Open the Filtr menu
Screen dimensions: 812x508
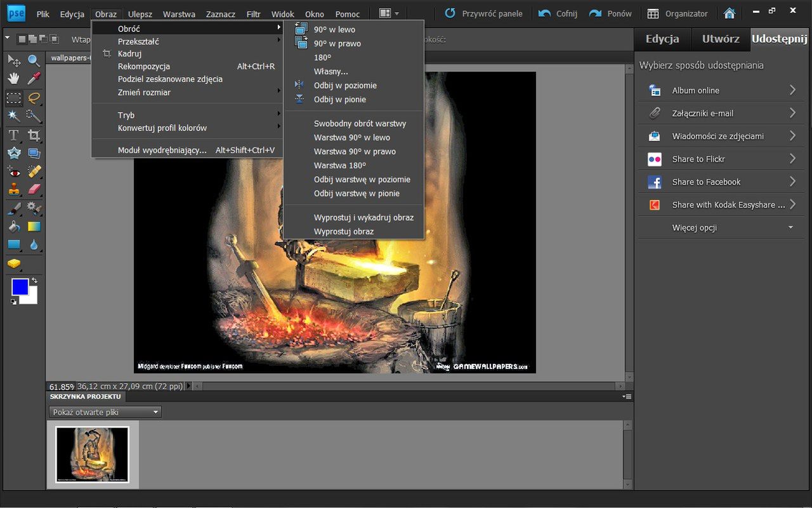click(254, 14)
